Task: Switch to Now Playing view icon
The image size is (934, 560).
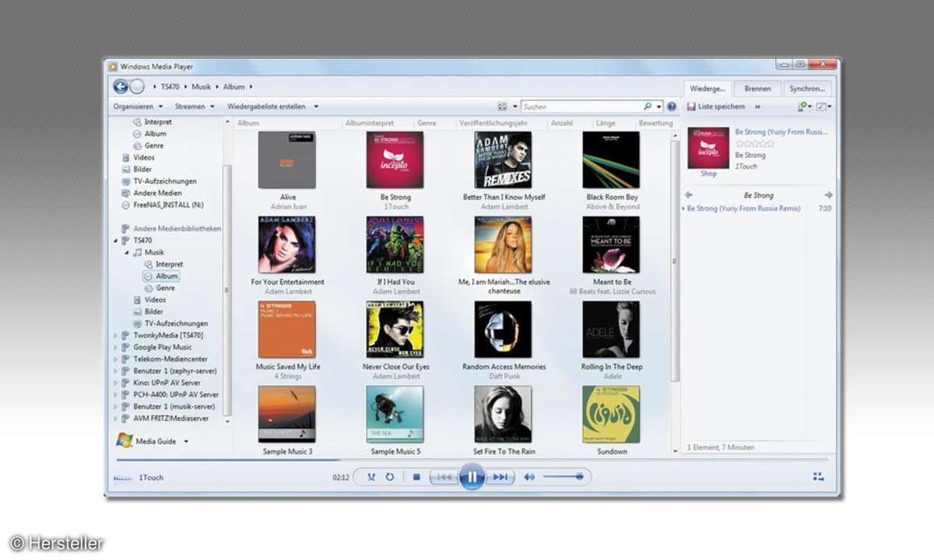Action: click(818, 477)
